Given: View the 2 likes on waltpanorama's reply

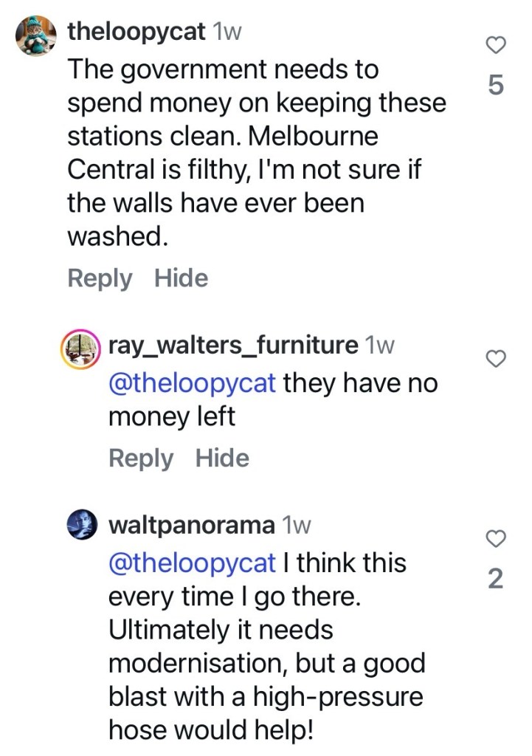Looking at the screenshot, I should (497, 580).
